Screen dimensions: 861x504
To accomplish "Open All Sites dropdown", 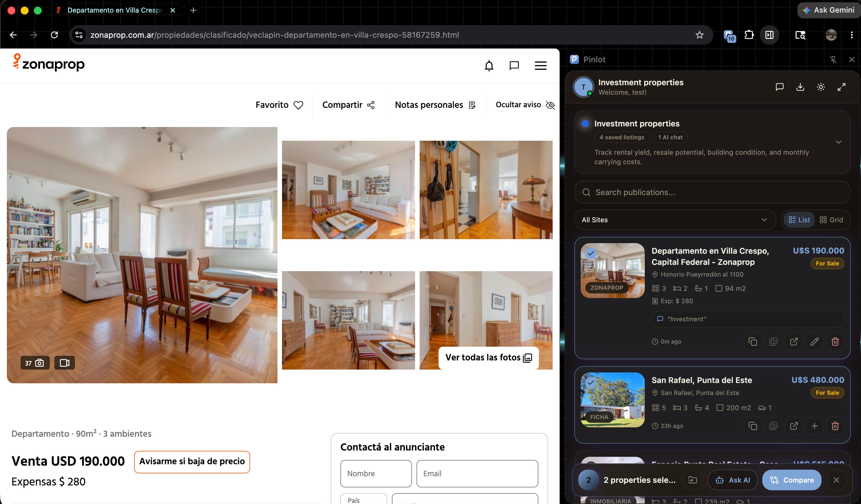I will click(x=675, y=220).
